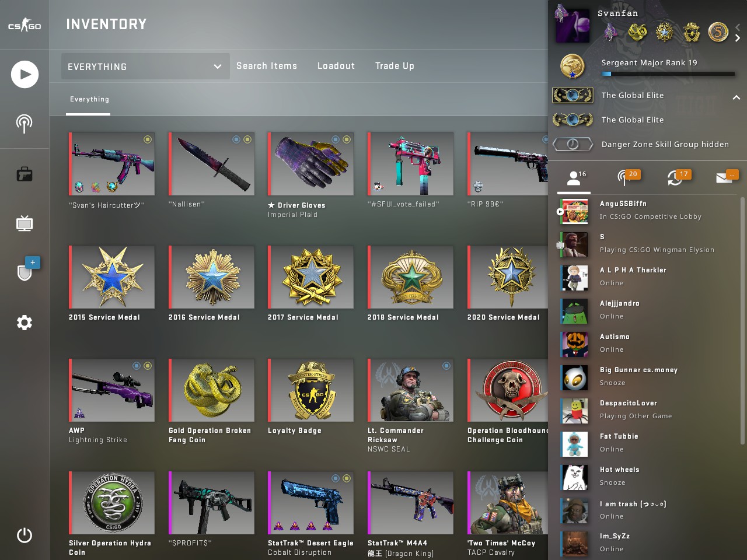The image size is (747, 560).
Task: Click the power quit icon
Action: click(x=25, y=535)
